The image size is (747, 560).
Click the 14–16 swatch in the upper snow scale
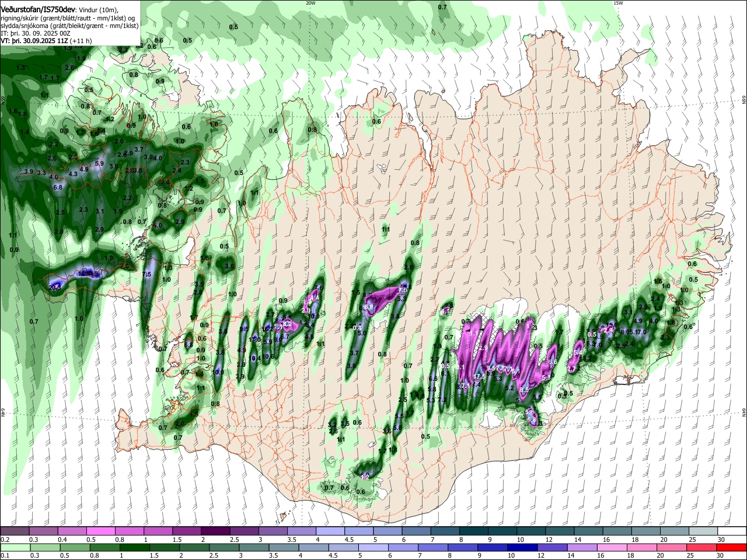[x=588, y=531]
